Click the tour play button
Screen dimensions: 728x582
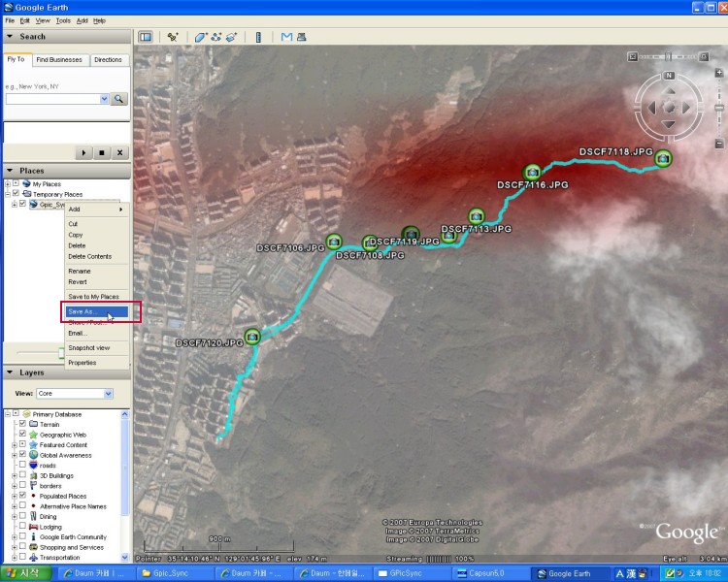tap(83, 152)
